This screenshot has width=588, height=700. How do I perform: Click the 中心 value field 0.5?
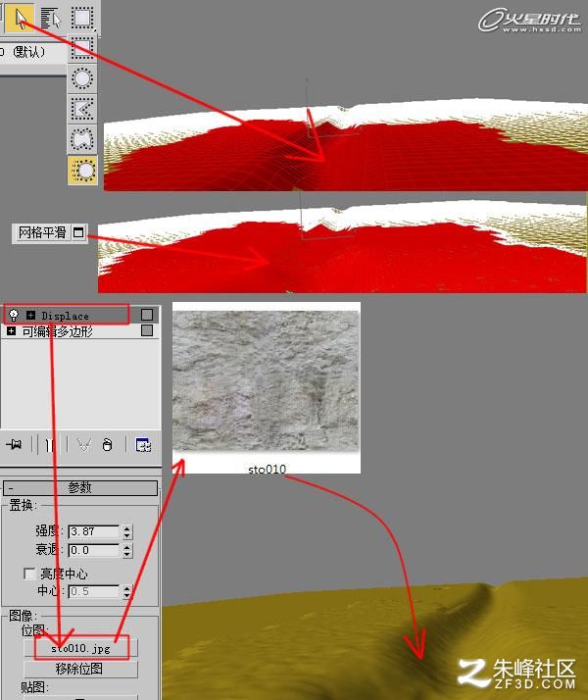pos(94,591)
